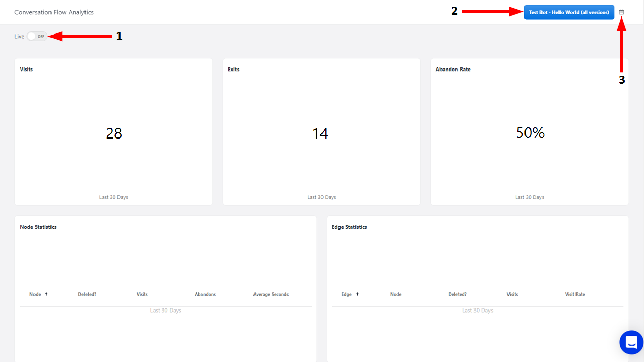Image resolution: width=644 pixels, height=362 pixels.
Task: Sort Edge Statistics by Node column
Action: pyautogui.click(x=395, y=295)
